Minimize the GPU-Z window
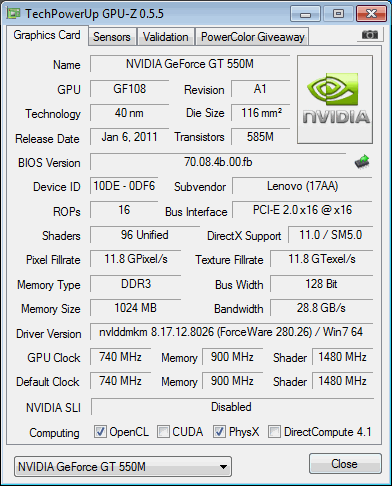Image resolution: width=392 pixels, height=486 pixels. click(x=305, y=14)
